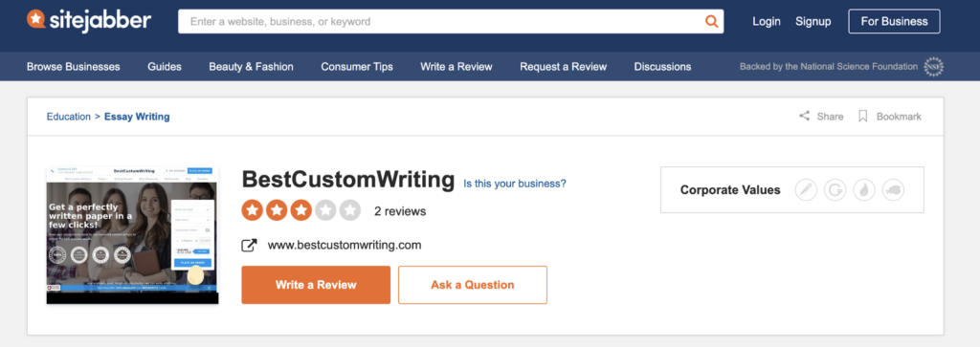Open the BestCustomWriting site thumbnail
The height and width of the screenshot is (347, 980).
(132, 234)
